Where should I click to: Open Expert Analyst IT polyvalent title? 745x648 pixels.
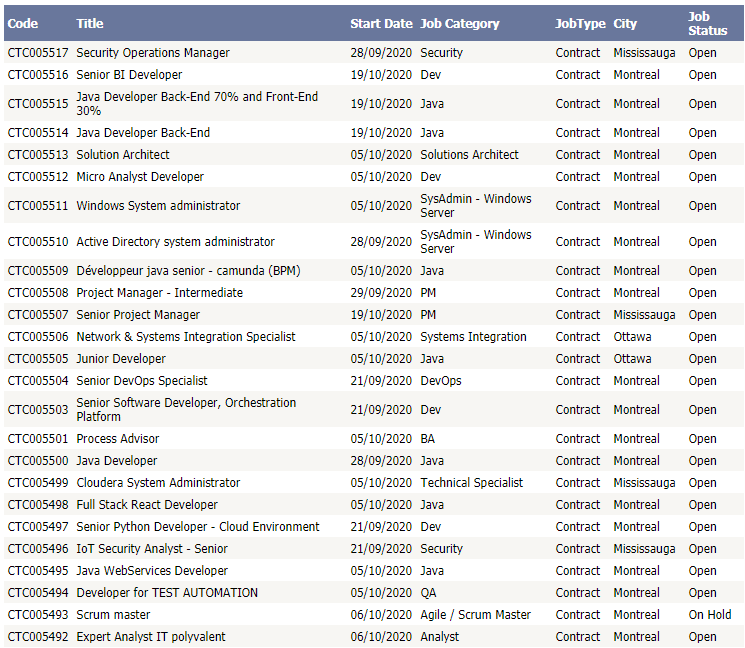151,637
